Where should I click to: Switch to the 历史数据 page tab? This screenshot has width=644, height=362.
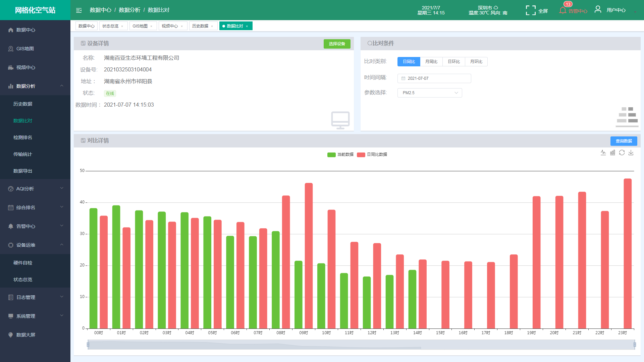coord(200,26)
